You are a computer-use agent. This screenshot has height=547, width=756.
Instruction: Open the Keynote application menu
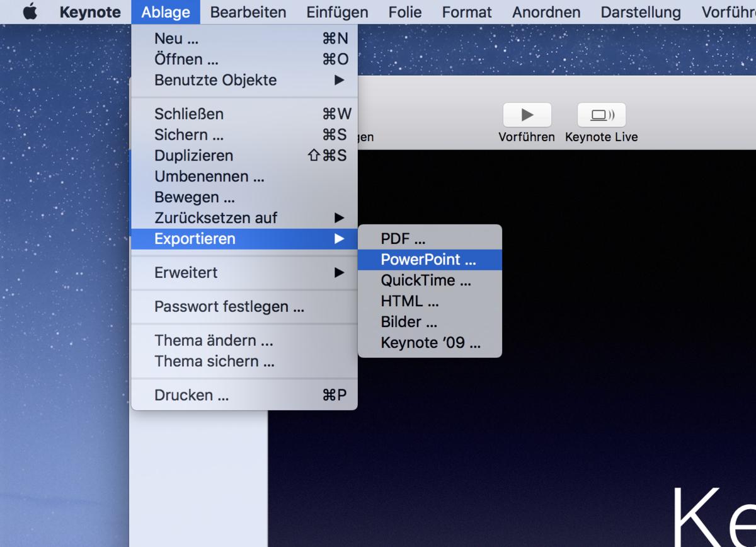(x=90, y=12)
